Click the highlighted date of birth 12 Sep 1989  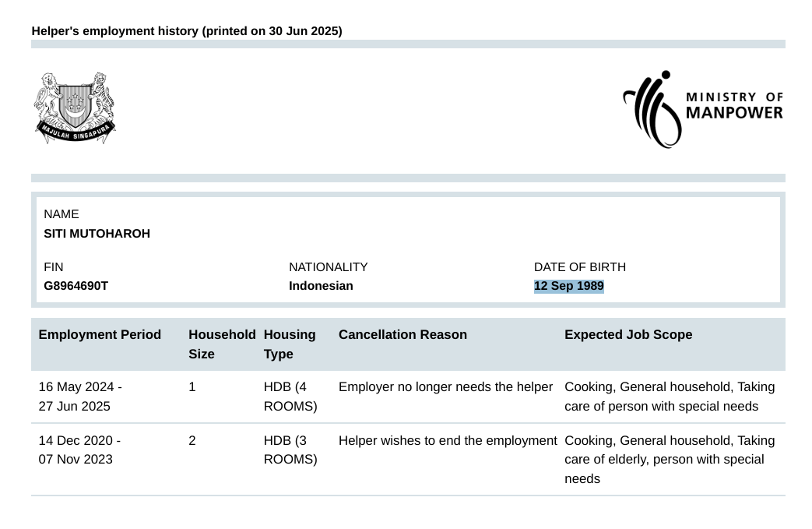568,286
